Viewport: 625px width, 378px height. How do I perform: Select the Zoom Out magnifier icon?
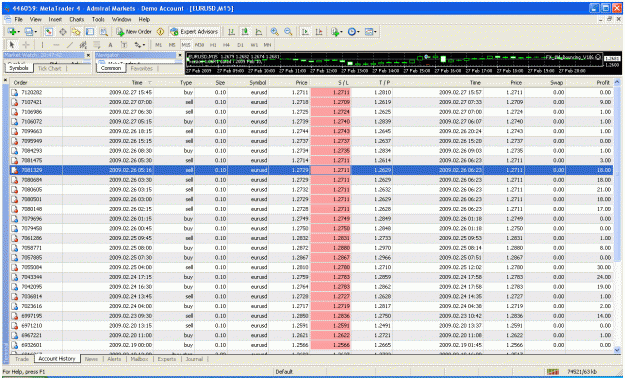click(288, 32)
